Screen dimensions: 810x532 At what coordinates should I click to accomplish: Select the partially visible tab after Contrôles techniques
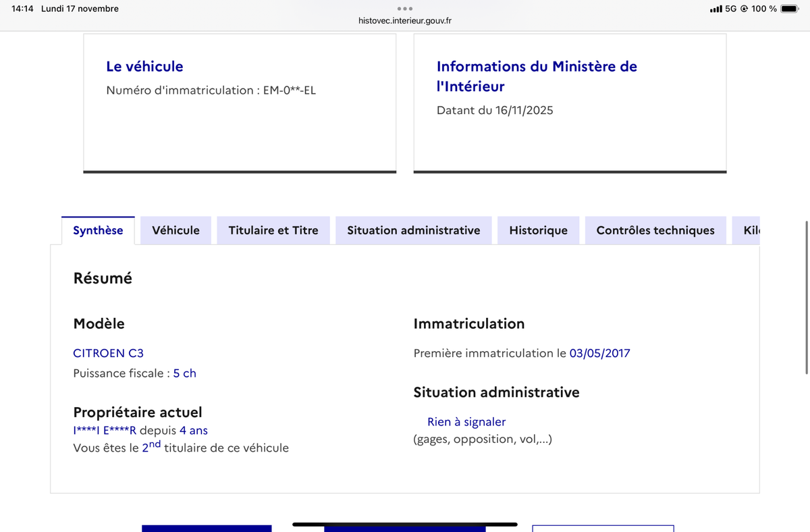751,230
